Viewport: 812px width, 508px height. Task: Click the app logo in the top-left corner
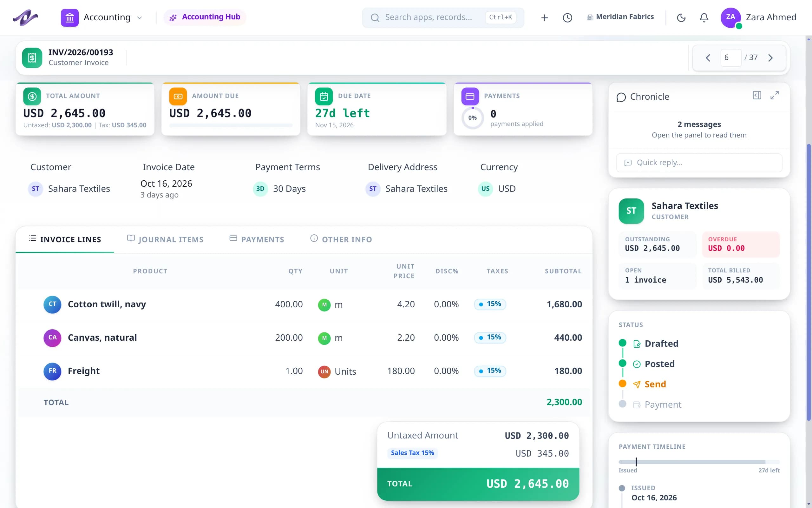click(25, 17)
